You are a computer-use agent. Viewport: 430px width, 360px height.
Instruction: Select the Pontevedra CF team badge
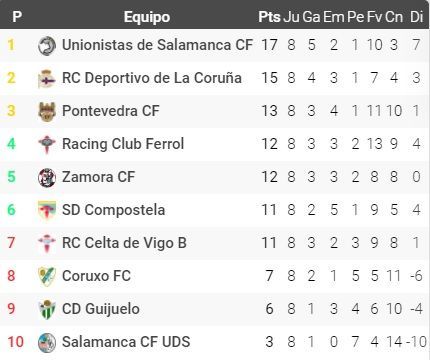tap(47, 111)
